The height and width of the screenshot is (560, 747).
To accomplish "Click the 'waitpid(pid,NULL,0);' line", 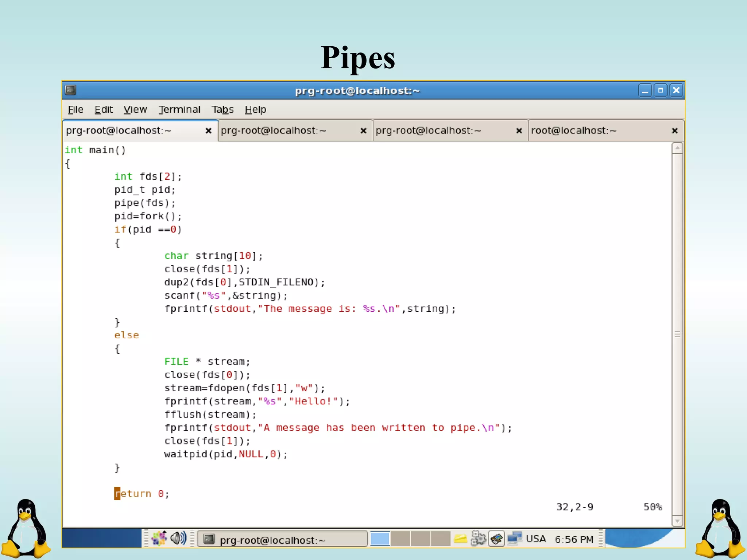I will [x=226, y=454].
